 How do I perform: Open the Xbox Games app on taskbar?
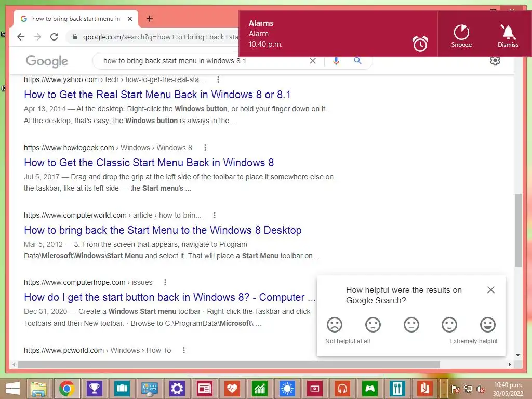pyautogui.click(x=370, y=389)
